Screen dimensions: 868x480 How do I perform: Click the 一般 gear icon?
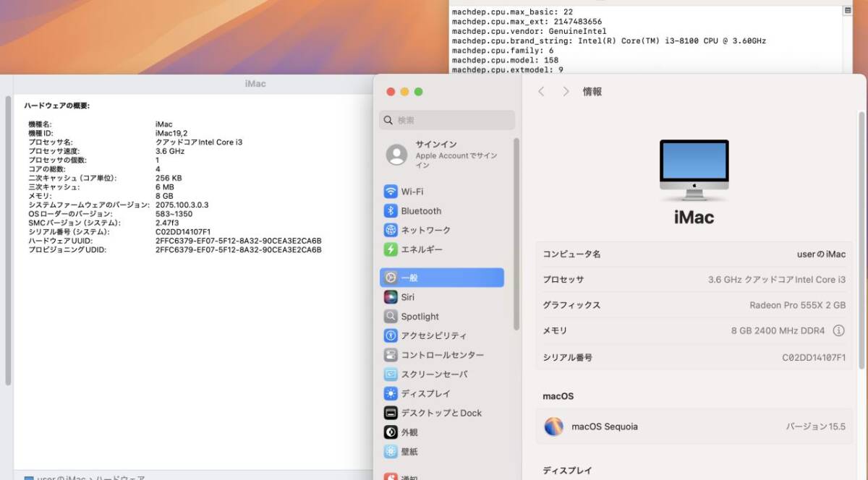[391, 278]
